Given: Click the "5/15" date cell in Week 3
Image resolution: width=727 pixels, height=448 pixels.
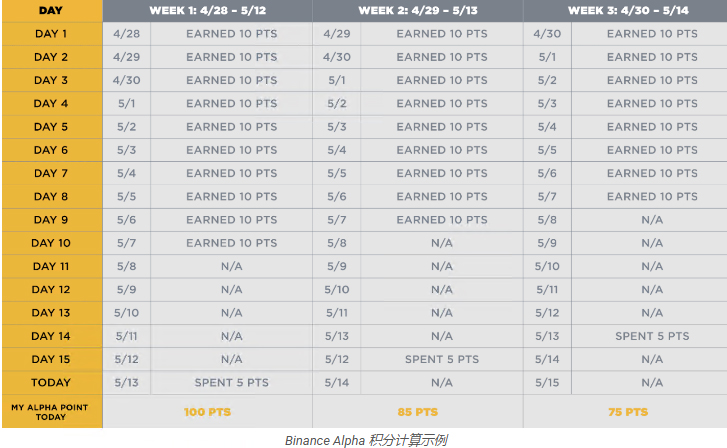Looking at the screenshot, I should pyautogui.click(x=547, y=382).
